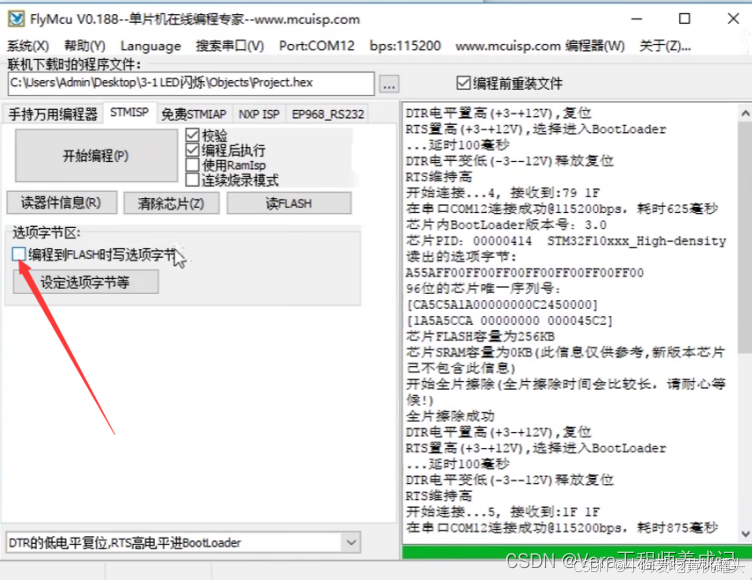This screenshot has width=752, height=580.
Task: Switch to the 免费STMIAP tab
Action: click(194, 114)
